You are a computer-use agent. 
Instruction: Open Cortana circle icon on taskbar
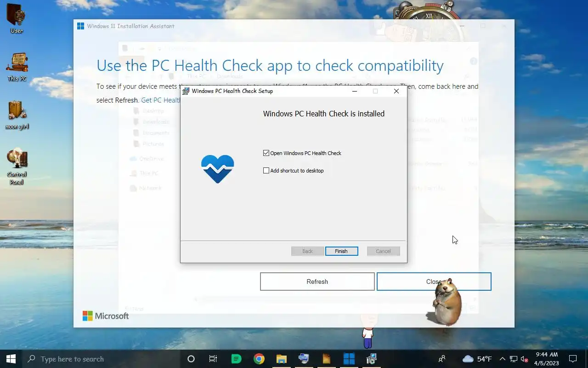click(191, 359)
